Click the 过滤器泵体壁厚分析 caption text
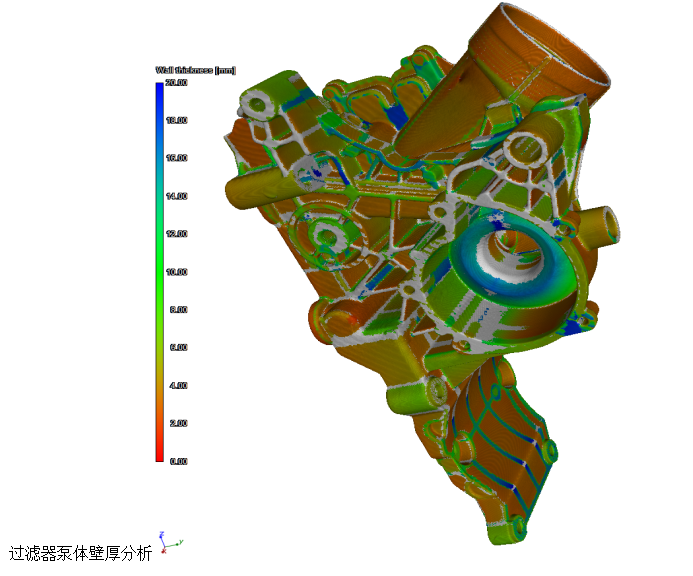 pyautogui.click(x=81, y=553)
